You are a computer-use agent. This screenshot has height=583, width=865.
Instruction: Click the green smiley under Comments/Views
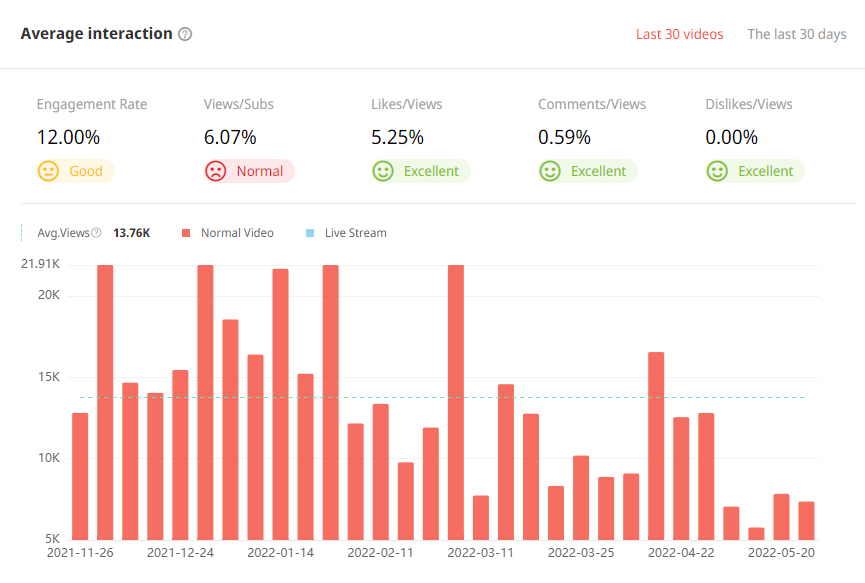[x=549, y=171]
